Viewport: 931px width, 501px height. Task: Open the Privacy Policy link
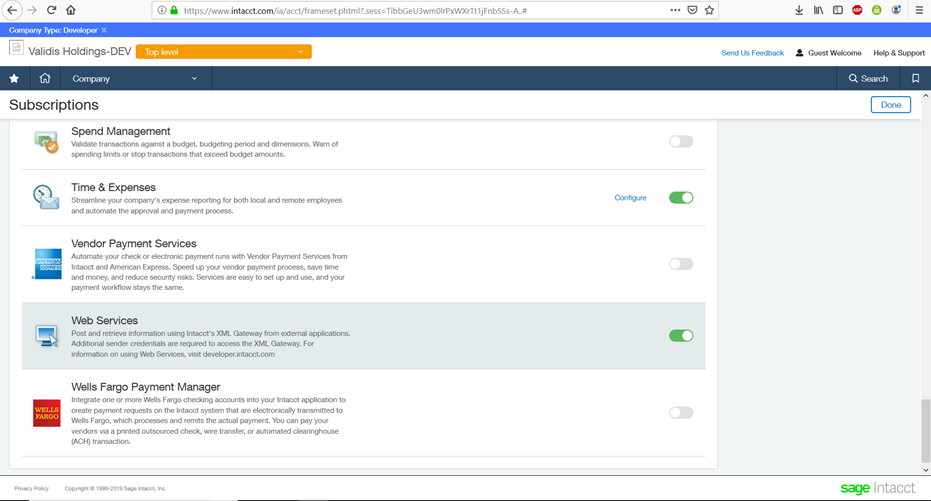point(31,489)
